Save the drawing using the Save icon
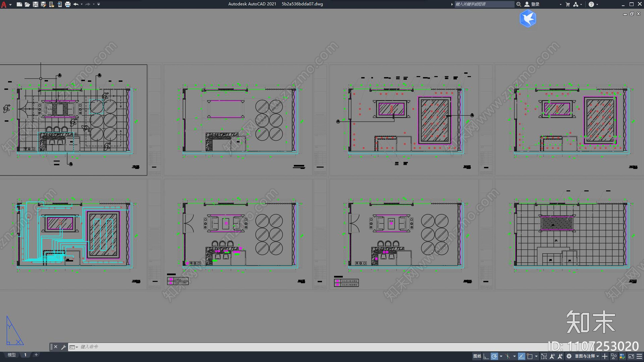This screenshot has height=362, width=644. 35,4
